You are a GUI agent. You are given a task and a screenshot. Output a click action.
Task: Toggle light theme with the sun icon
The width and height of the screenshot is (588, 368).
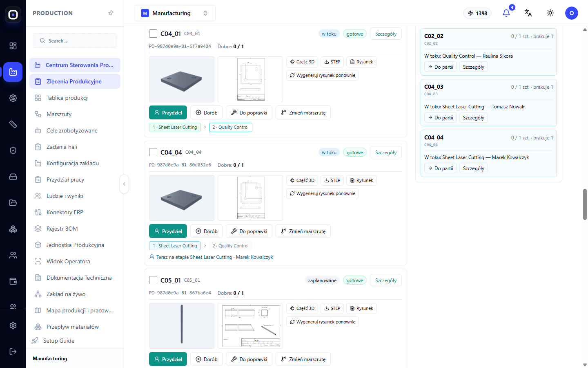coord(550,13)
